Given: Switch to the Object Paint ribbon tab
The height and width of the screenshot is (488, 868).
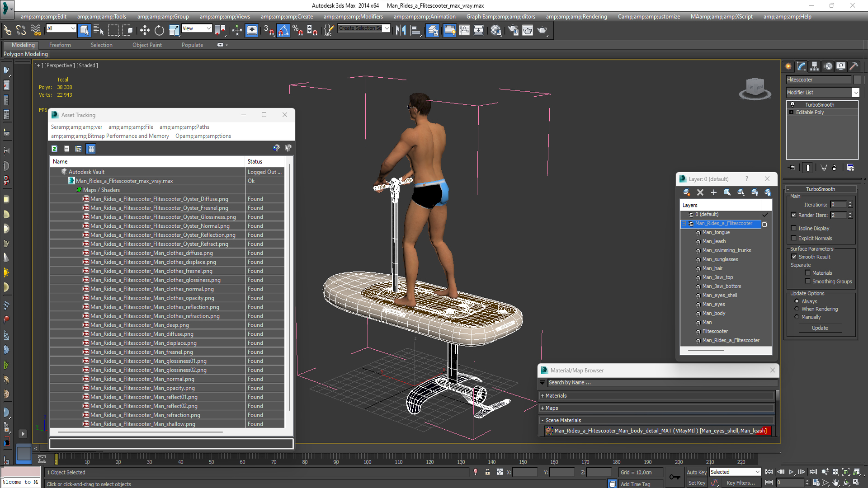Looking at the screenshot, I should pyautogui.click(x=147, y=45).
